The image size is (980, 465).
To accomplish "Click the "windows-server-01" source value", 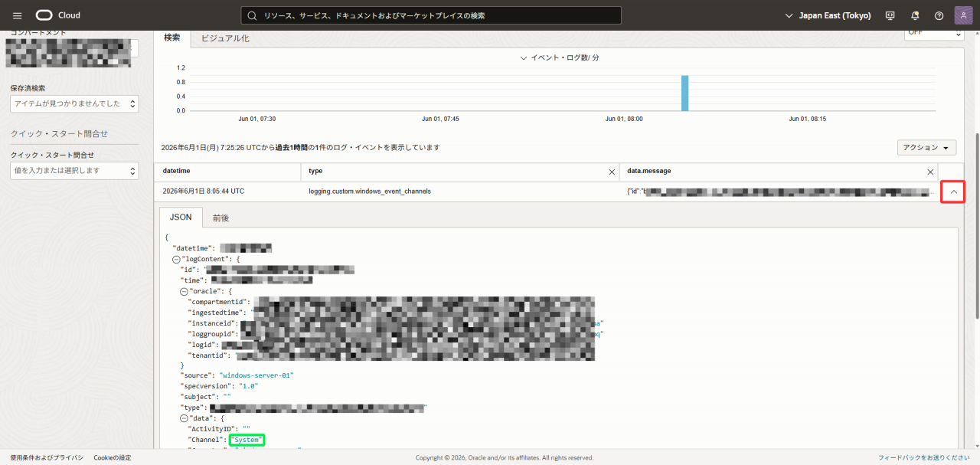I will pos(256,375).
